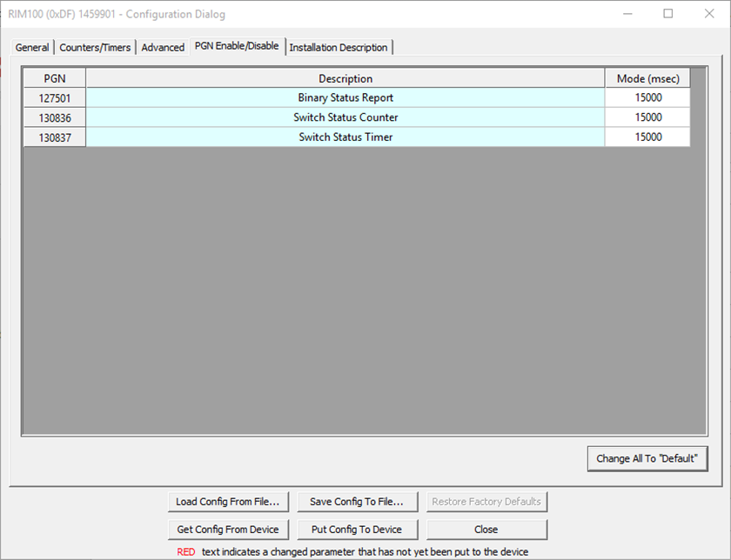Select Mode cell for Switch Status Timer

(647, 137)
